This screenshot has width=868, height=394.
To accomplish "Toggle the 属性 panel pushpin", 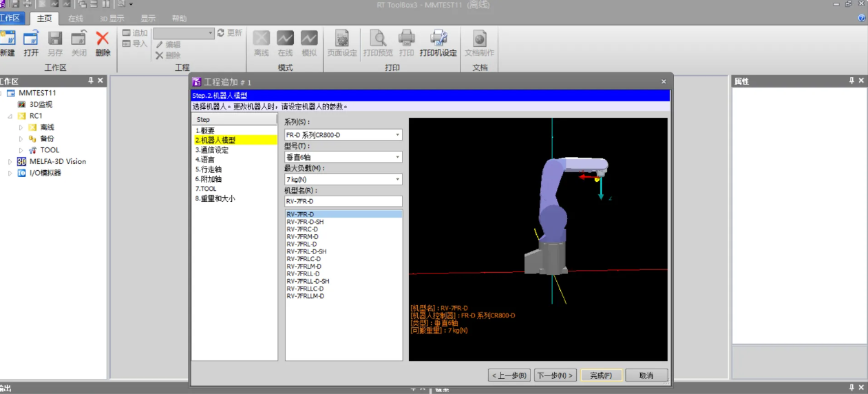I will pos(851,81).
